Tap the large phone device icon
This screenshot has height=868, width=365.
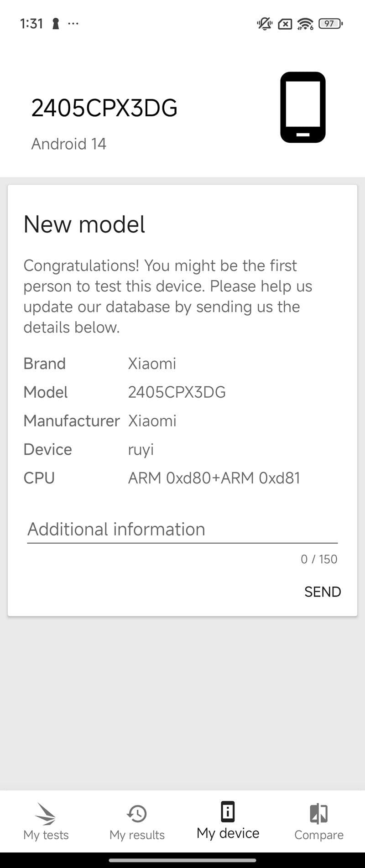click(x=302, y=107)
